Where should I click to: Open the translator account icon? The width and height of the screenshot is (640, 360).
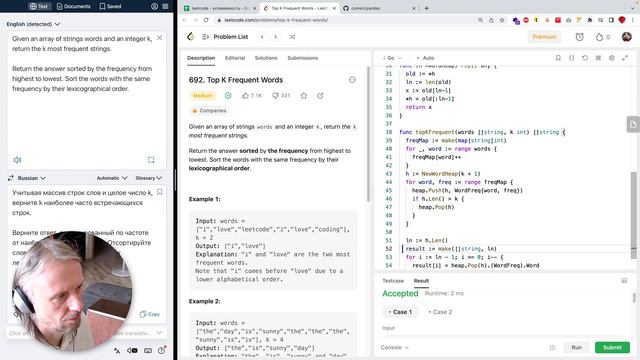tap(154, 6)
